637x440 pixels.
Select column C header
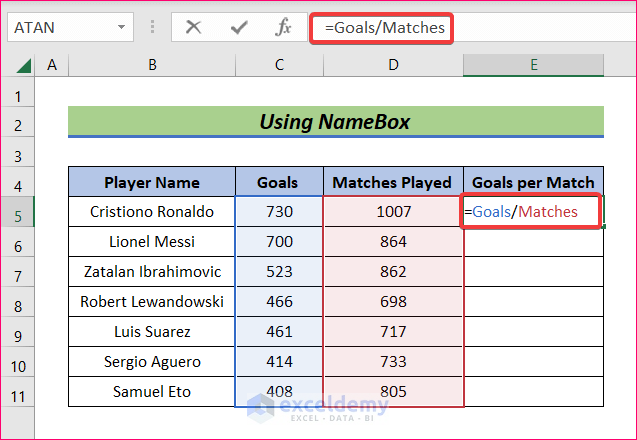point(278,65)
